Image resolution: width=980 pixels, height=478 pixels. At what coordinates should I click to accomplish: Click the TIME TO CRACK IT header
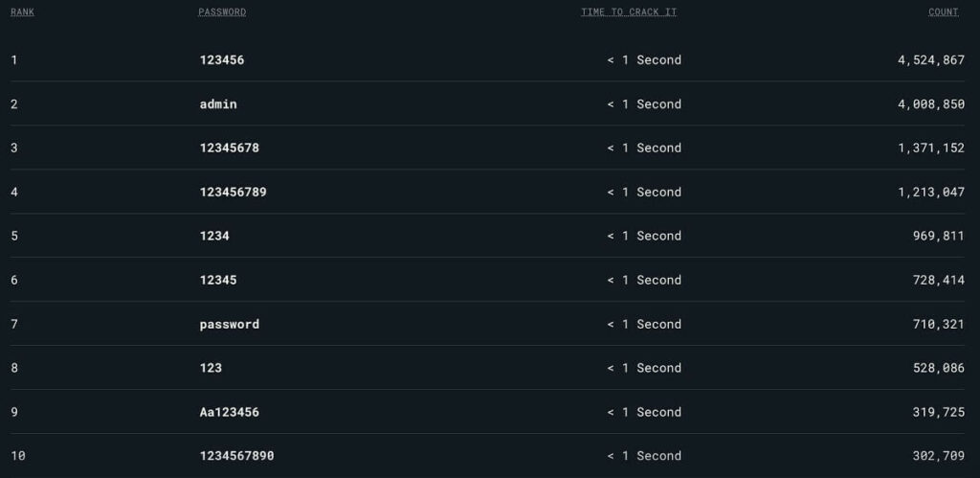(x=629, y=12)
